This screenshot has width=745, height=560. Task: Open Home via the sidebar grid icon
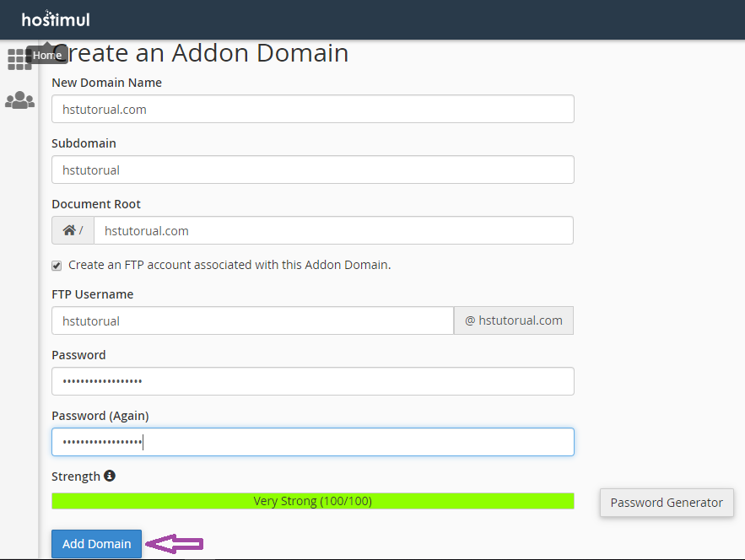tap(18, 60)
